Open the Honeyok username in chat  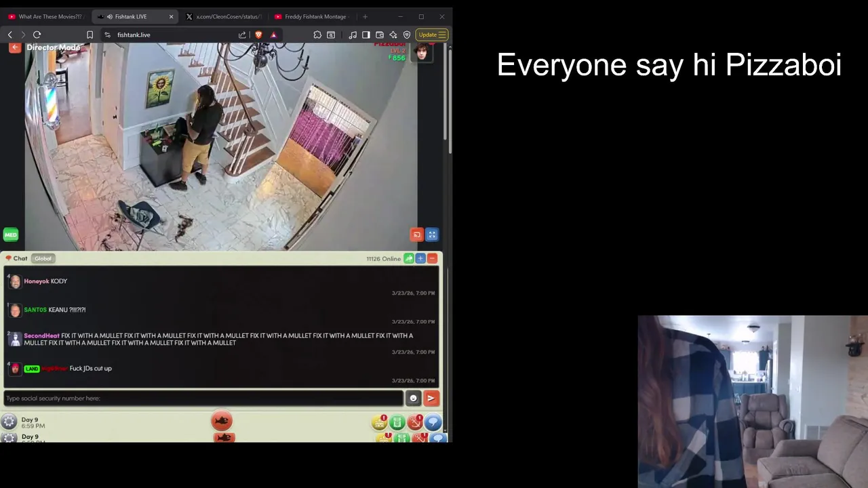coord(36,281)
